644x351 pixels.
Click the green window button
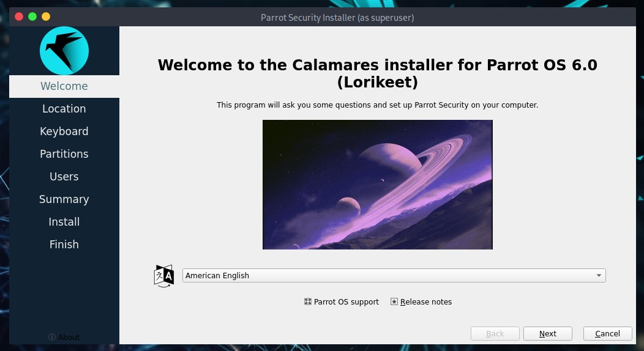click(x=32, y=17)
